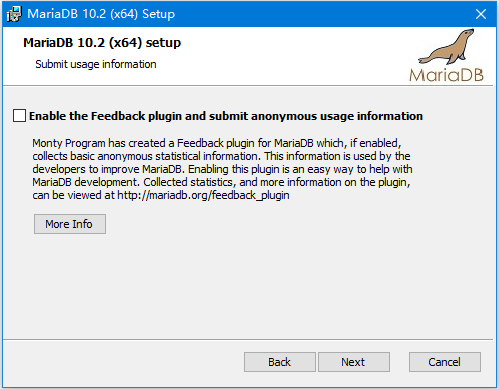The width and height of the screenshot is (499, 389).
Task: Click the empty gray area below More Info
Action: [x=248, y=287]
